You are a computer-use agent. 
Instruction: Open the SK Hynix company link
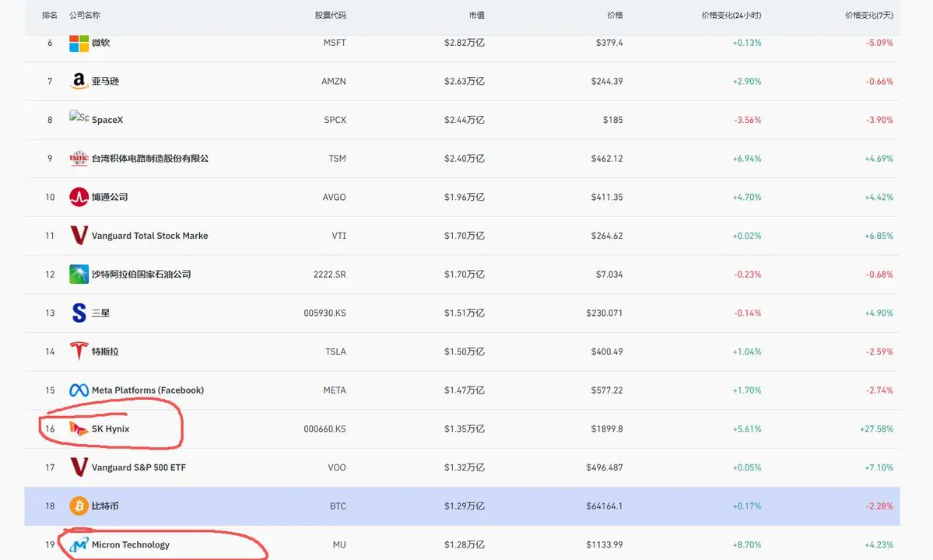pyautogui.click(x=110, y=429)
